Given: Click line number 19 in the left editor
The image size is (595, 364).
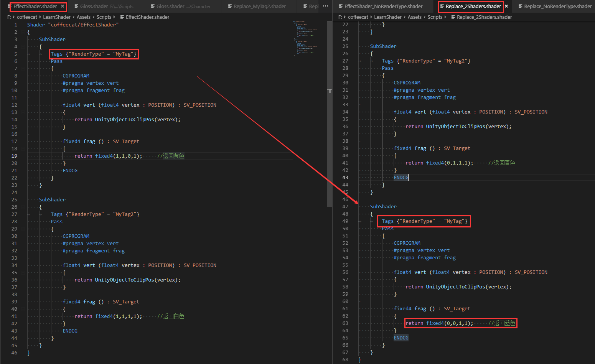Looking at the screenshot, I should (x=14, y=156).
